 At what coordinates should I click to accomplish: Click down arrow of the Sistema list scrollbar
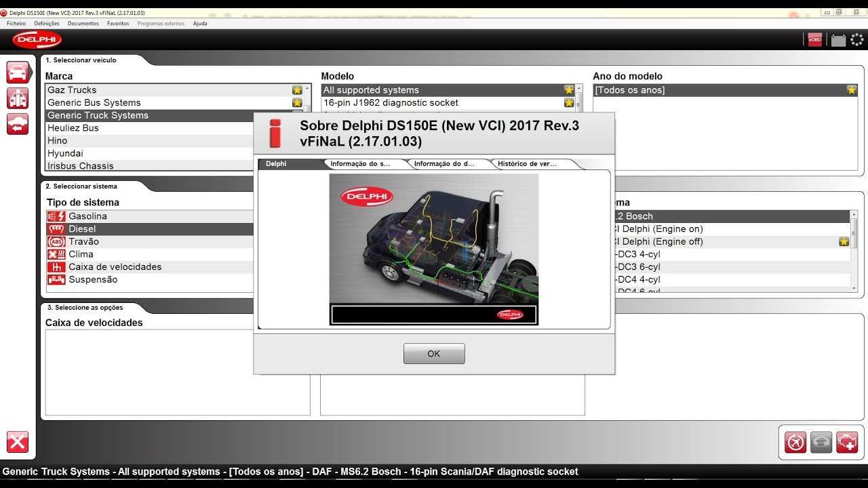(854, 288)
